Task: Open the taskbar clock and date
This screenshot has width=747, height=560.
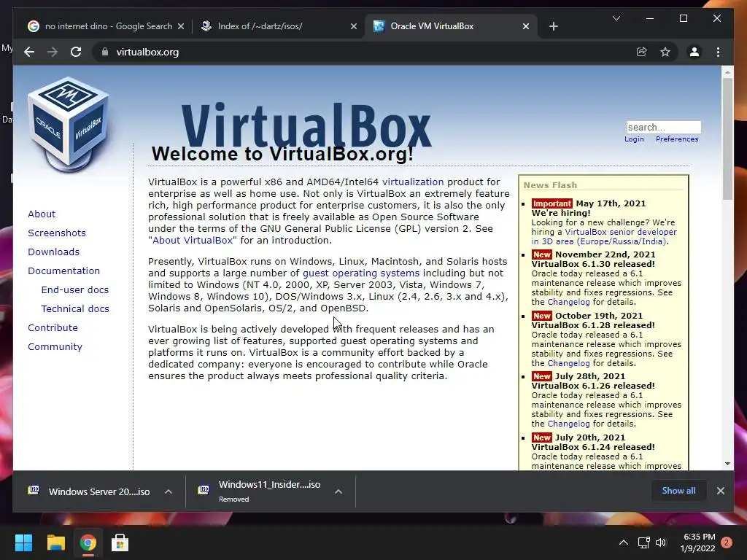Action: tap(698, 542)
